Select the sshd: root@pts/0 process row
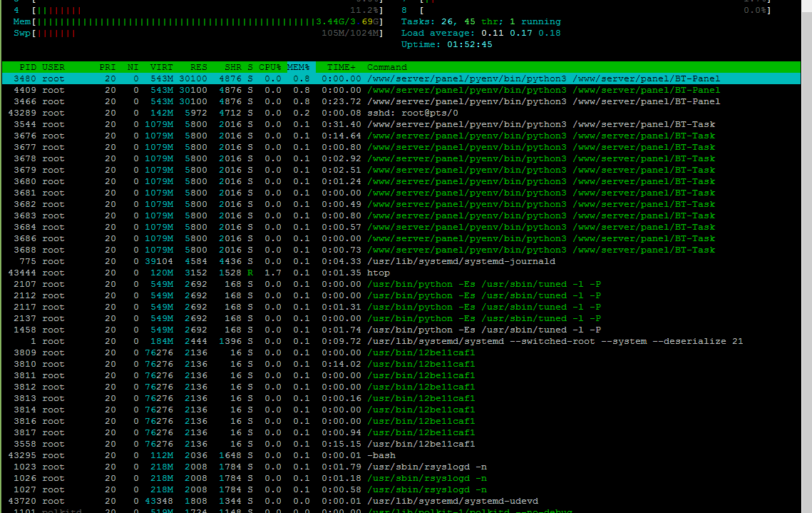 coord(401,113)
